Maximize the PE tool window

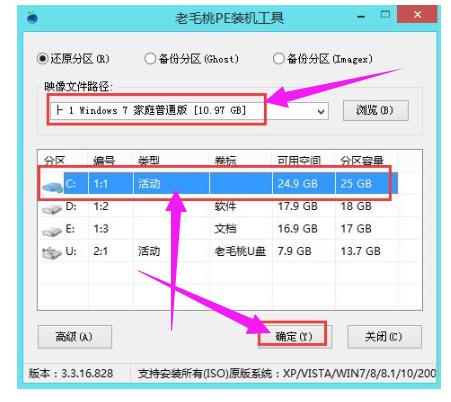(385, 15)
